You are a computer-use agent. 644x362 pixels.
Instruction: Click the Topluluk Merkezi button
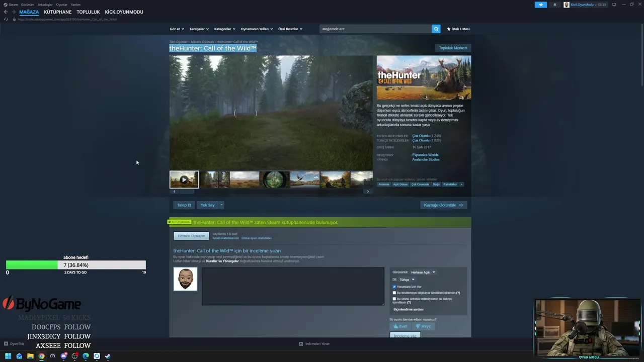(453, 48)
